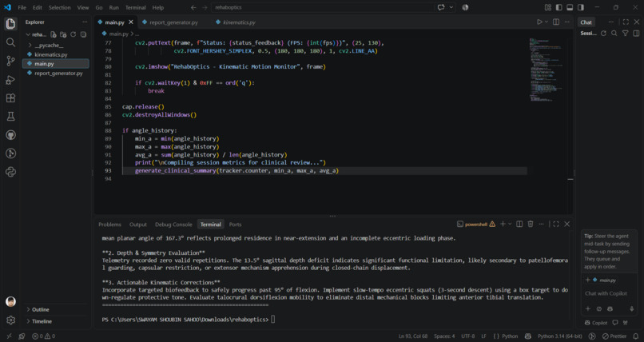Filter chat sessions with funnel icon
The image size is (644, 342).
625,34
